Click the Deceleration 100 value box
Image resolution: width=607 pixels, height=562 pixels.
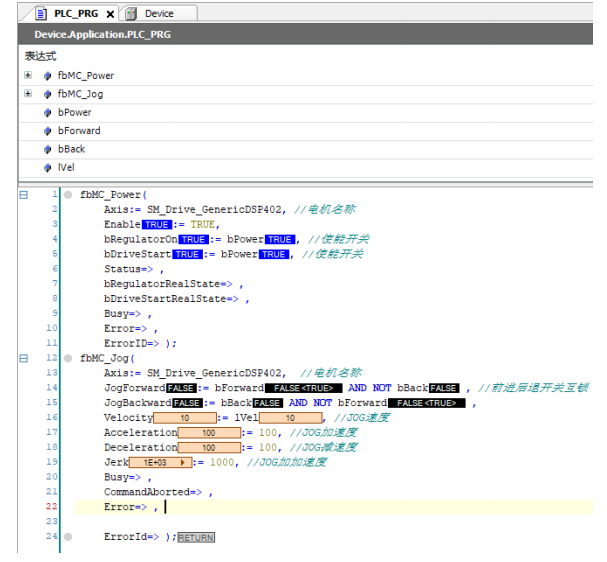(x=209, y=448)
